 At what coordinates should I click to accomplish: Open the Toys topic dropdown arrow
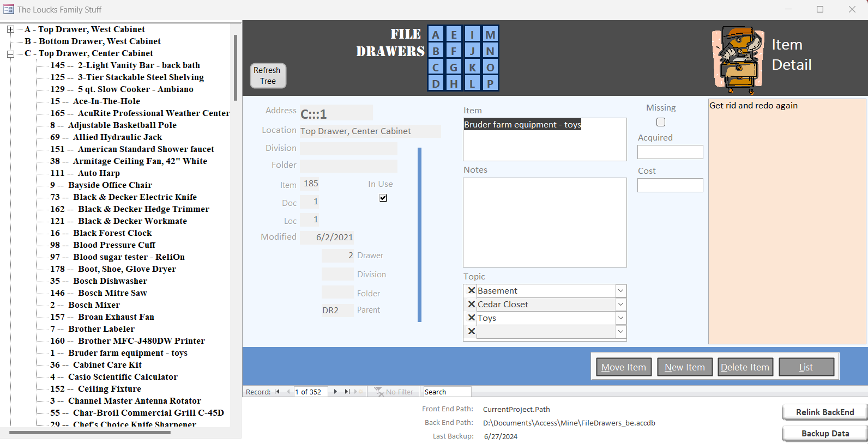(620, 318)
